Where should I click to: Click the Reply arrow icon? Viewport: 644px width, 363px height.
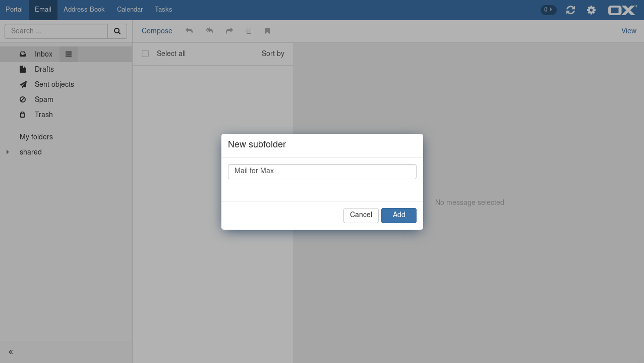tap(189, 31)
